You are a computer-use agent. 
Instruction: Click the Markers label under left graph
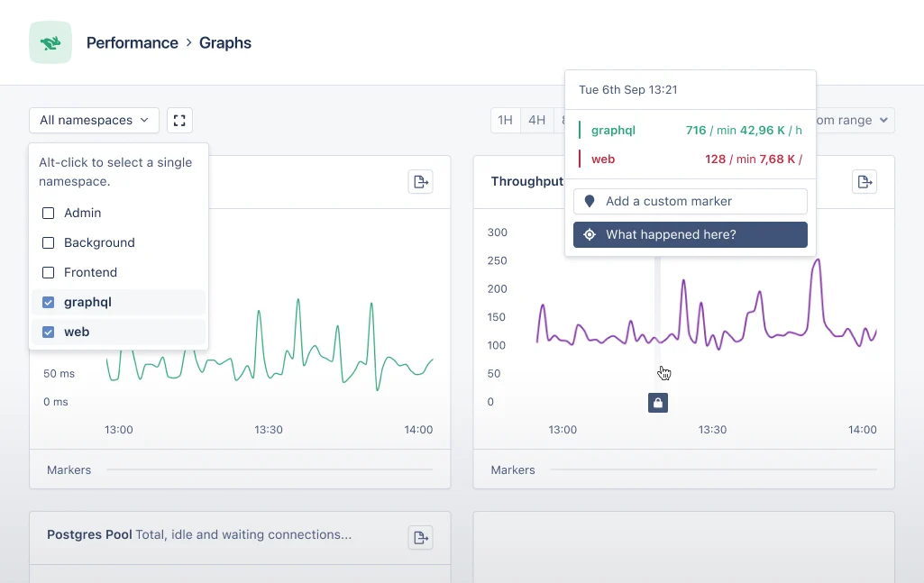coord(69,470)
